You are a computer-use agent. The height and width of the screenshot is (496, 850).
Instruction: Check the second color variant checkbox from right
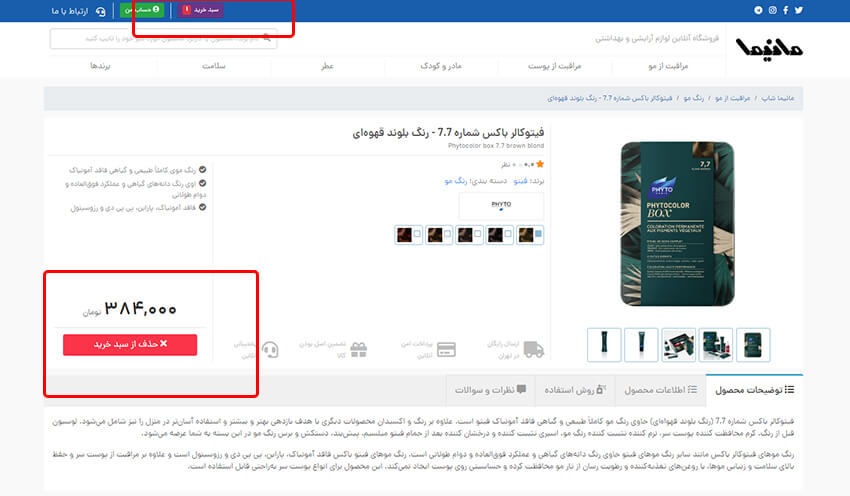click(x=508, y=234)
